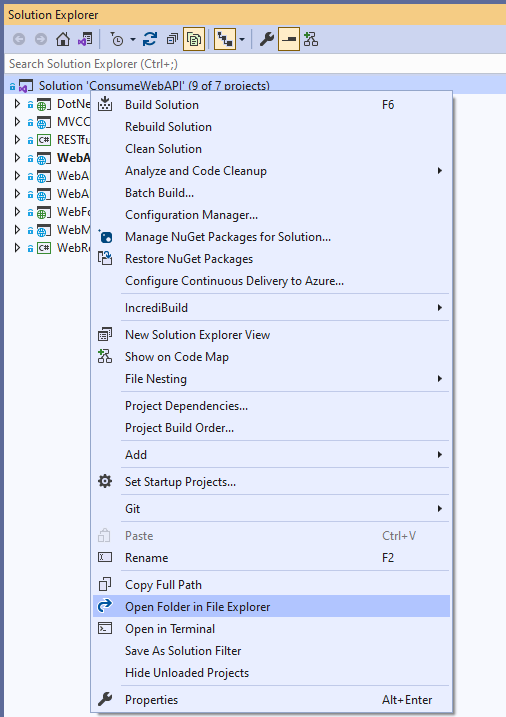Toggle the Preview Selected Items button

(289, 39)
